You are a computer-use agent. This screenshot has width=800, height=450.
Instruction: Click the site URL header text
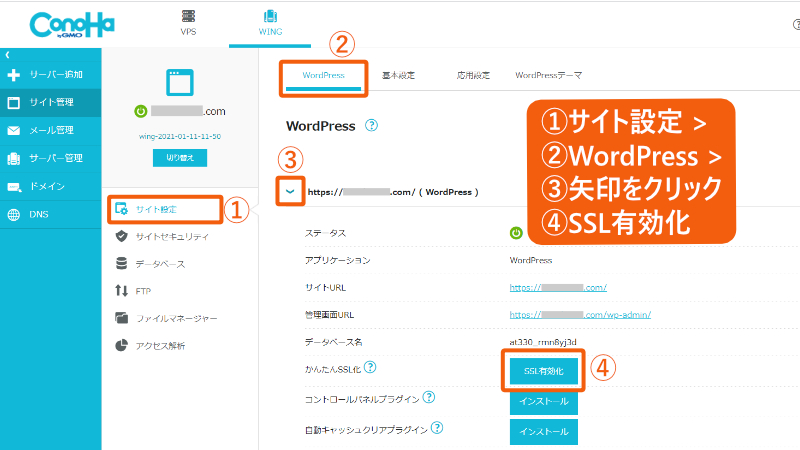[393, 192]
